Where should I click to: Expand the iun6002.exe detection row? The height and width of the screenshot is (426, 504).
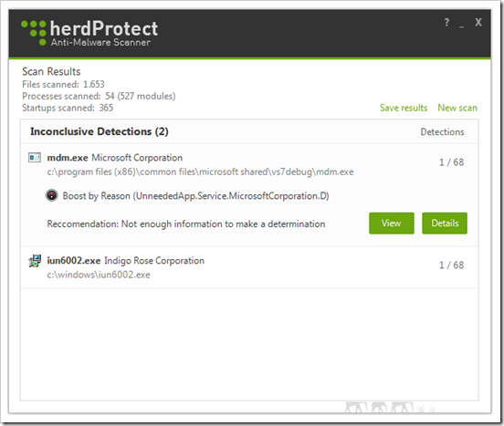click(x=249, y=267)
